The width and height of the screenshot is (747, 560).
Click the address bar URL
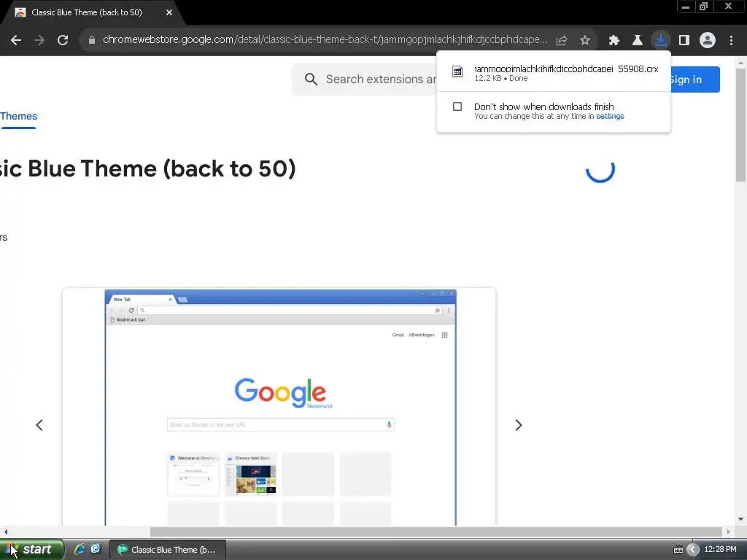pyautogui.click(x=325, y=39)
